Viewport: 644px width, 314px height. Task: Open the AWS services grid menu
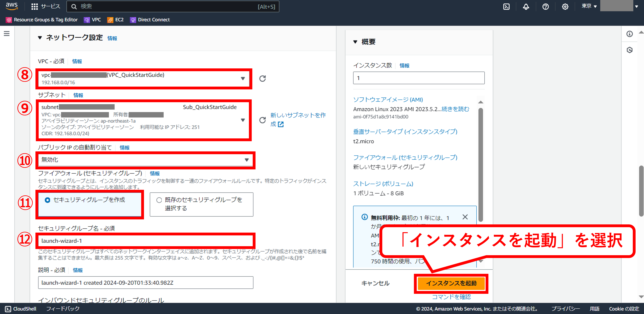pyautogui.click(x=34, y=6)
